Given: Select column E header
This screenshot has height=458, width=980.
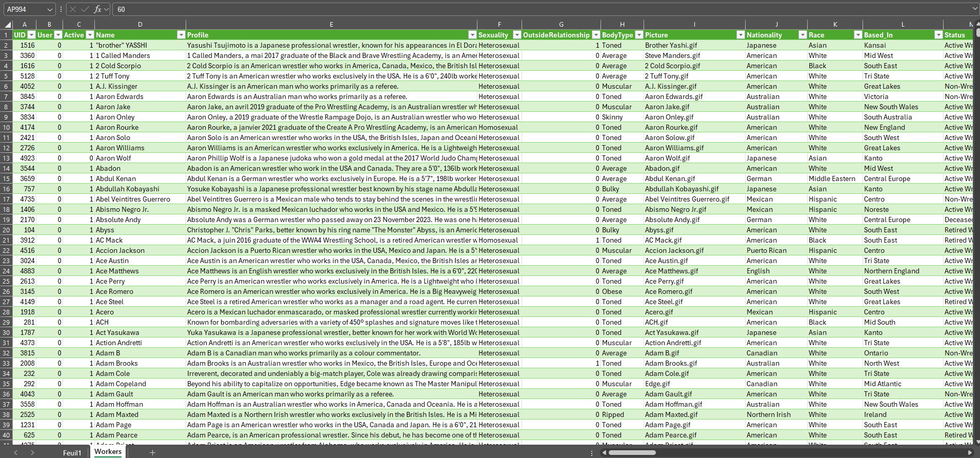Looking at the screenshot, I should [331, 24].
